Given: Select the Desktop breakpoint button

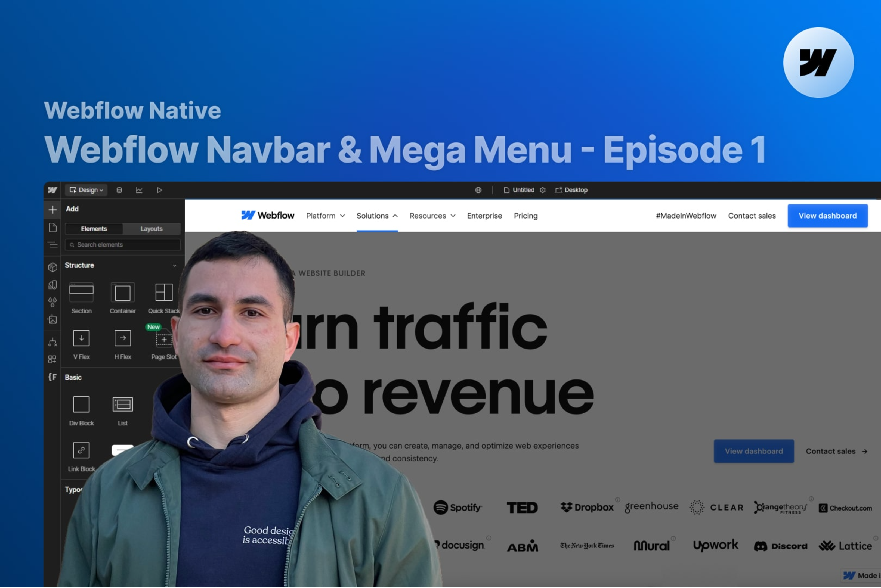Looking at the screenshot, I should pos(571,190).
